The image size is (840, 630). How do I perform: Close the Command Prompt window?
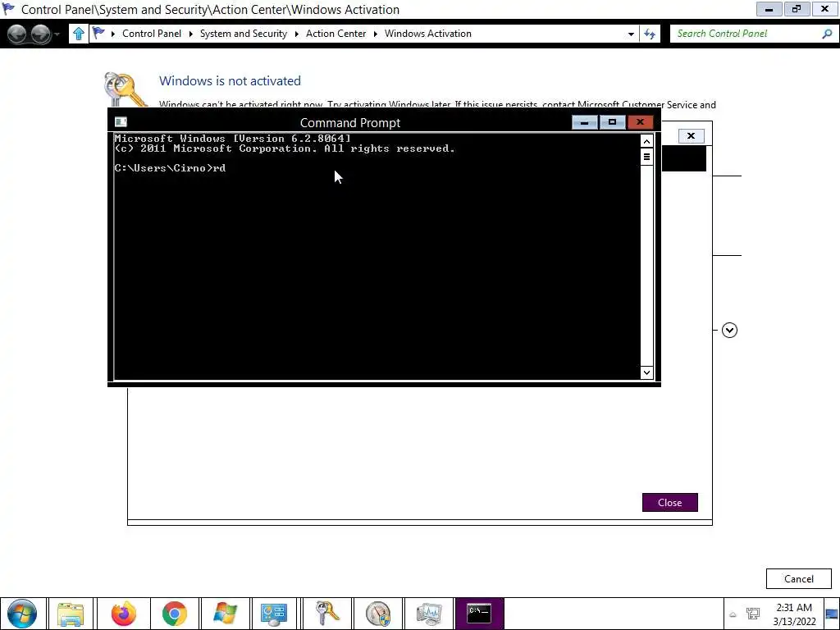coord(640,122)
